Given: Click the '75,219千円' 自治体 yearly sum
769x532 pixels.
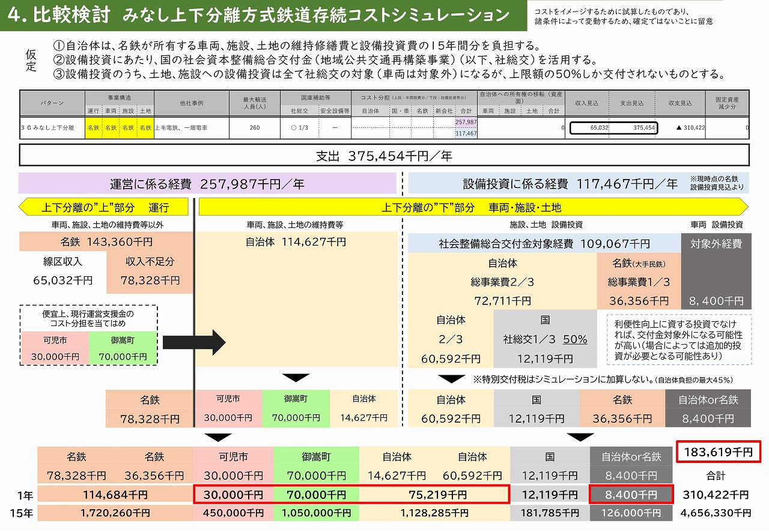Looking at the screenshot, I should point(437,495).
